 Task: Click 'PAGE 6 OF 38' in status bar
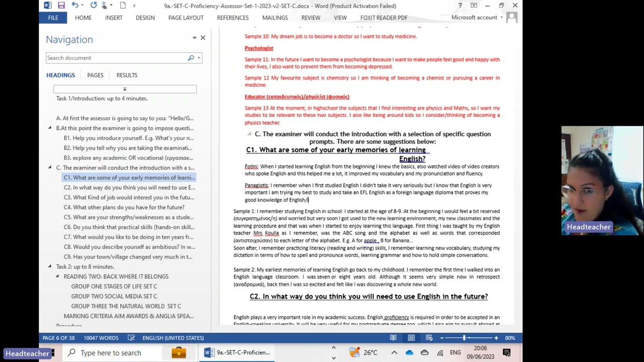coord(58,338)
